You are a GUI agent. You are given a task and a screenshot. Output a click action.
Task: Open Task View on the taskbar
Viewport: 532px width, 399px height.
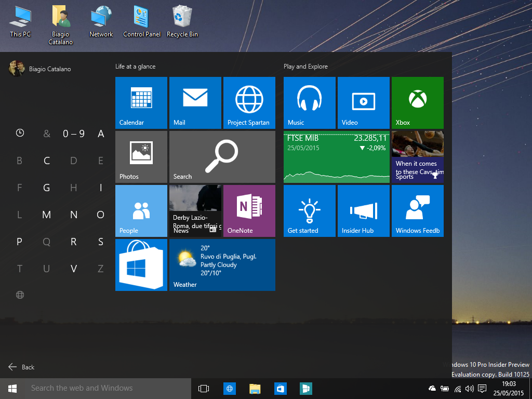click(x=204, y=389)
